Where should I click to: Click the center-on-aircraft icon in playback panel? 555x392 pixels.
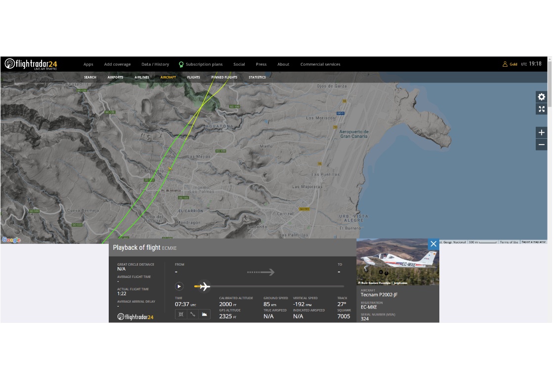point(181,314)
